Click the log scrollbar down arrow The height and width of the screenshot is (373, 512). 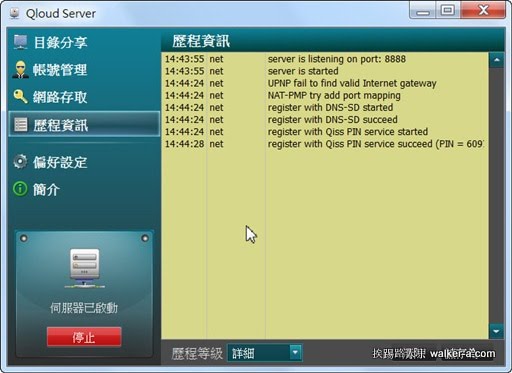point(497,331)
